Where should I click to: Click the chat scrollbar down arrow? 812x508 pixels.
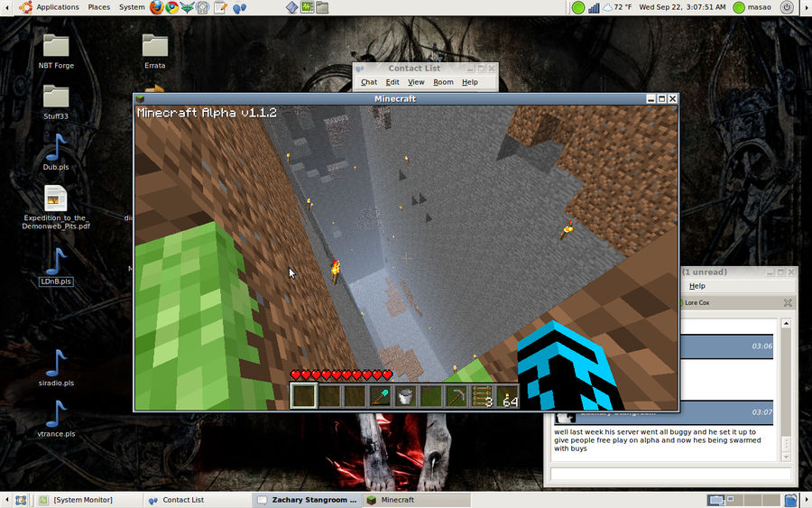(x=786, y=457)
